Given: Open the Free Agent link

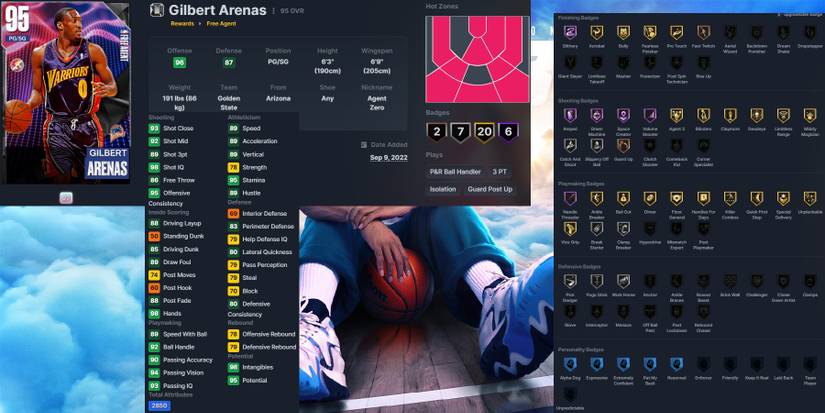Looking at the screenshot, I should click(x=220, y=23).
